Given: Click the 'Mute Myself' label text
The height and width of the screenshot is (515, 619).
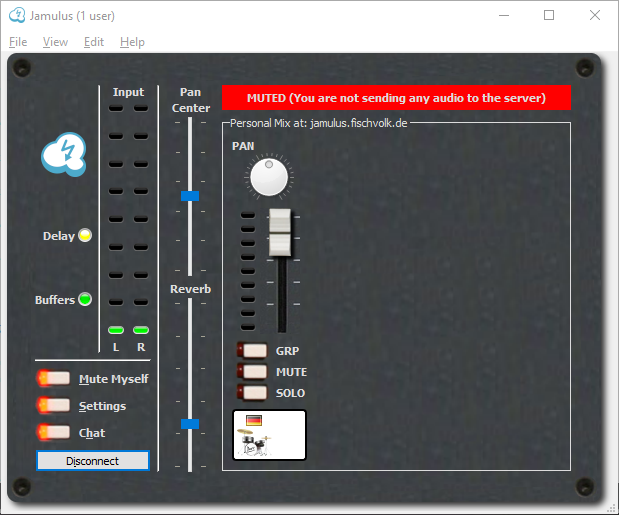Looking at the screenshot, I should [x=114, y=379].
